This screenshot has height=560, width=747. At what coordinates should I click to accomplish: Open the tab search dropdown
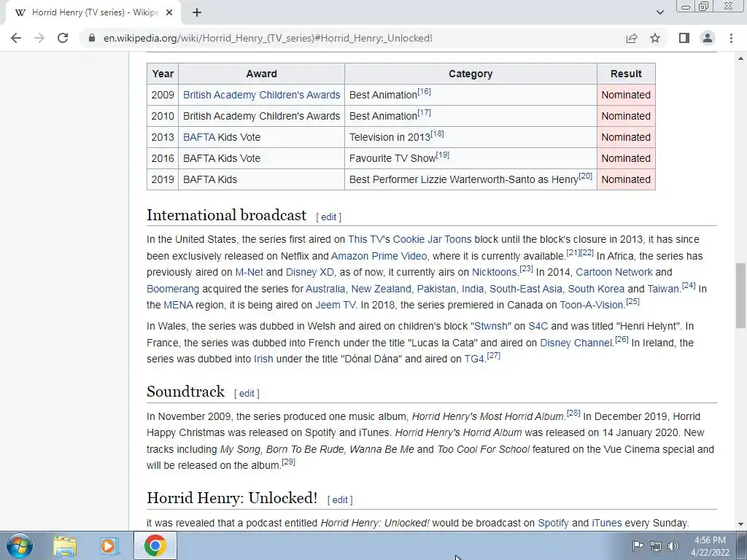pyautogui.click(x=659, y=12)
